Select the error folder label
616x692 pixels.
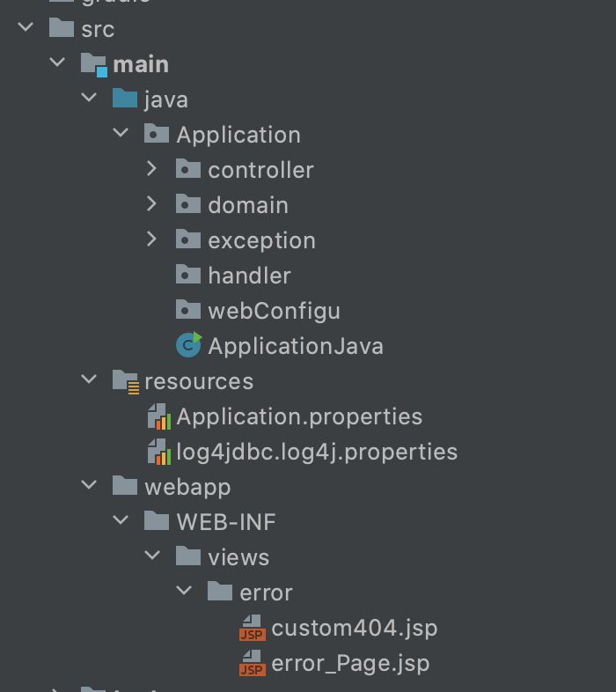(x=266, y=593)
